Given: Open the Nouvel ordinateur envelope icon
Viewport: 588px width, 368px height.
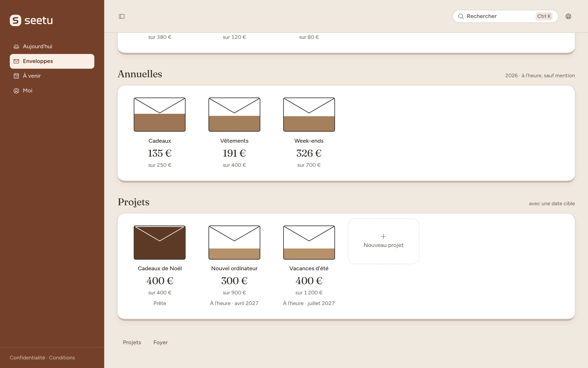Looking at the screenshot, I should point(234,243).
